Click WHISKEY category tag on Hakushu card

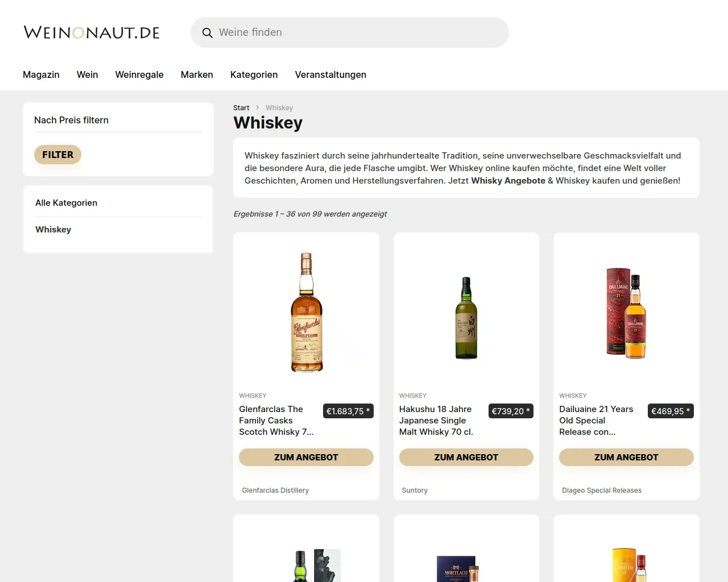[x=413, y=396]
